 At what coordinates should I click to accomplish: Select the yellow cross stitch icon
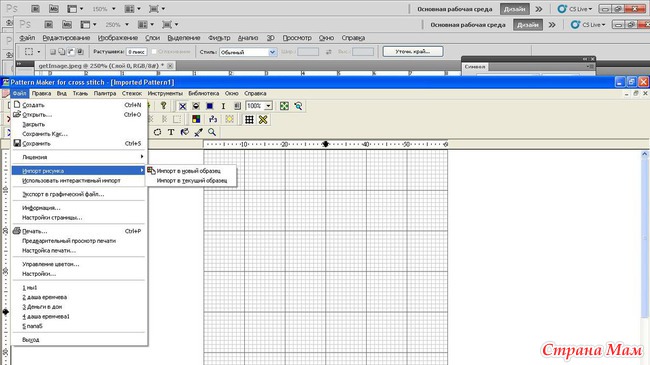(263, 119)
